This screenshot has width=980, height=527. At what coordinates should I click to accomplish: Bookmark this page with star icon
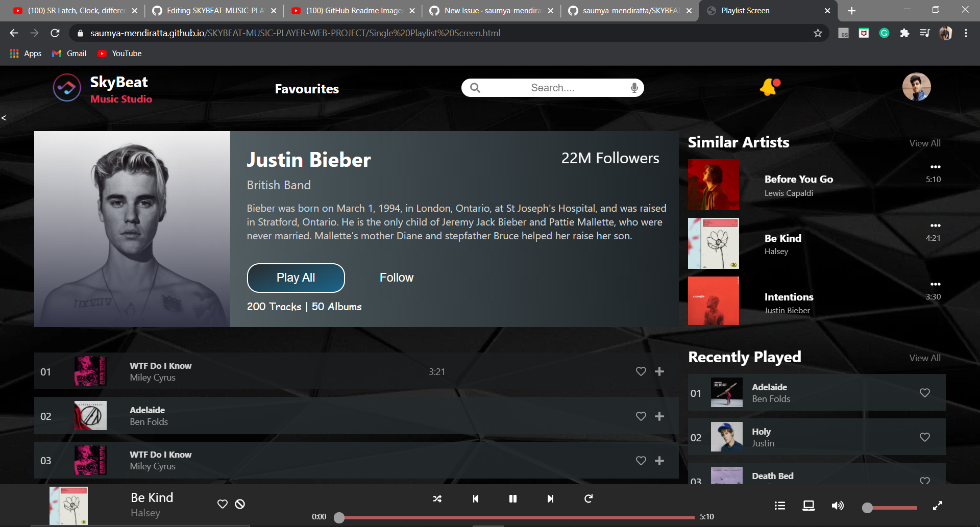click(x=818, y=33)
